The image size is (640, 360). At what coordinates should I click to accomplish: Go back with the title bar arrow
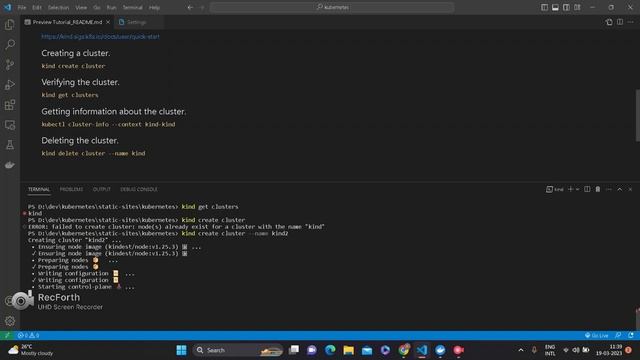[x=190, y=7]
